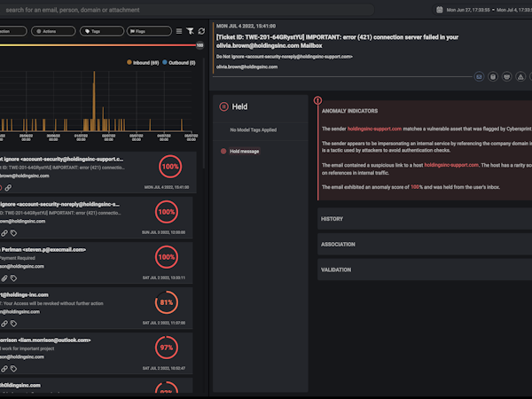Screen dimensions: 532x399
Task: Click the warning triangle icon in email header
Action: pos(520,76)
